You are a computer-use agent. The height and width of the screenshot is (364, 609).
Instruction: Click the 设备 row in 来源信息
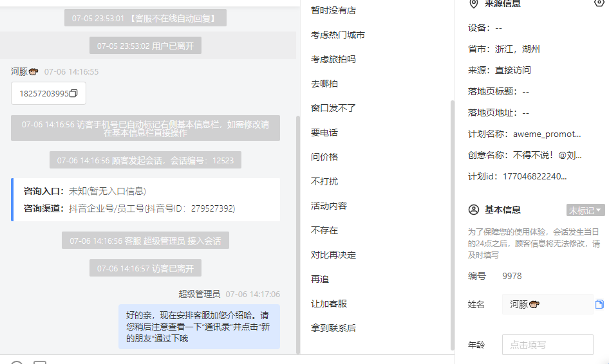[x=485, y=28]
